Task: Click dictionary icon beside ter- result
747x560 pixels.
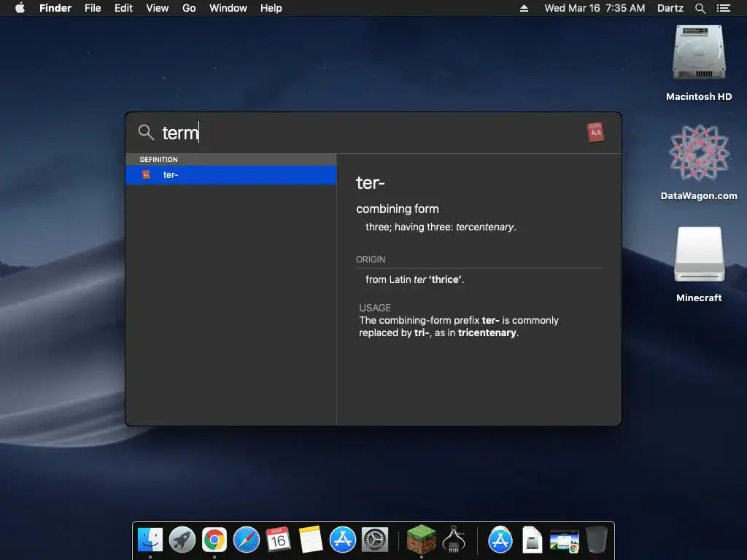Action: 146,175
